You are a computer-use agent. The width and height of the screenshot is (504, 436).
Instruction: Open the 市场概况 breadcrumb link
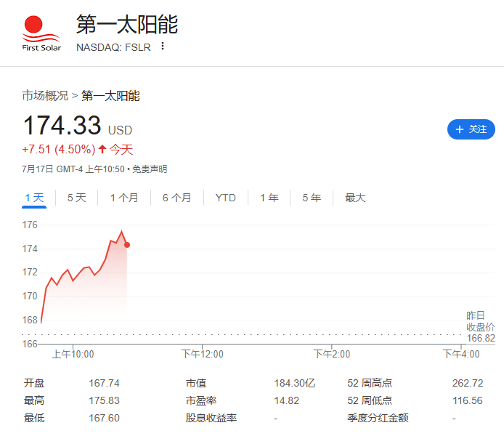pos(45,95)
